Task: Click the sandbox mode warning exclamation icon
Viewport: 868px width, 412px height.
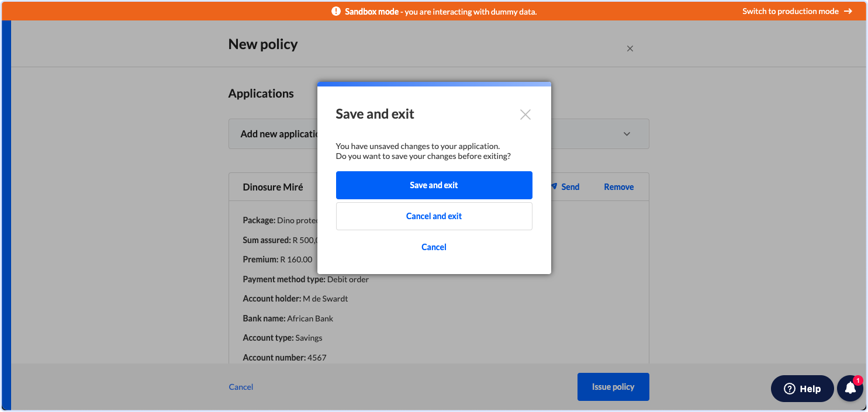Action: tap(337, 11)
